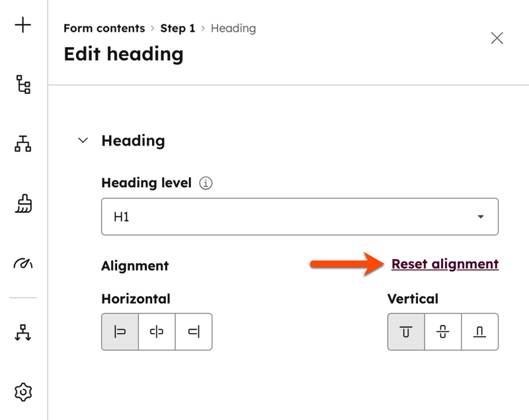View the Heading level info tooltip
Screen dimensions: 529x420
[x=205, y=183]
